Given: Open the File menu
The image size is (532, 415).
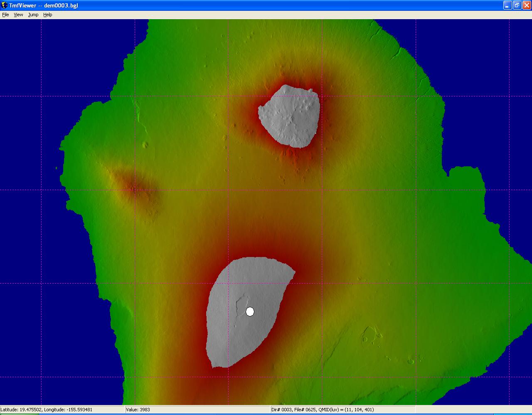Looking at the screenshot, I should [x=5, y=15].
